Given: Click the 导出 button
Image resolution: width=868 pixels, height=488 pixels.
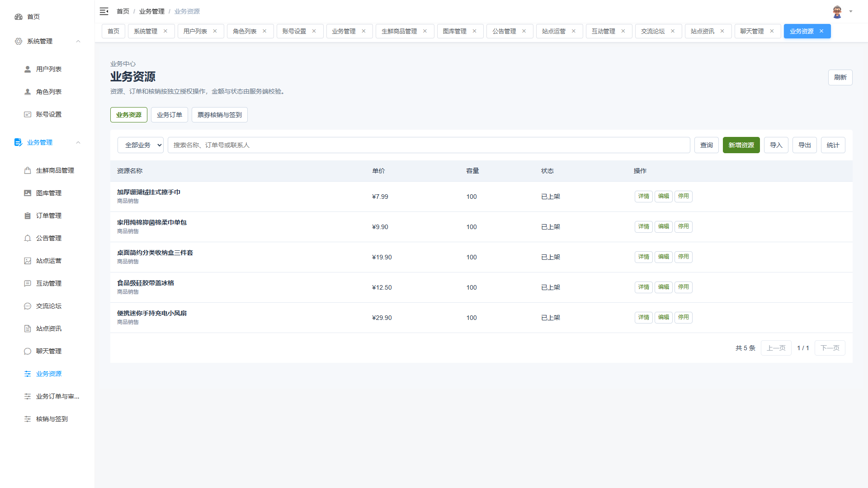Looking at the screenshot, I should point(805,145).
